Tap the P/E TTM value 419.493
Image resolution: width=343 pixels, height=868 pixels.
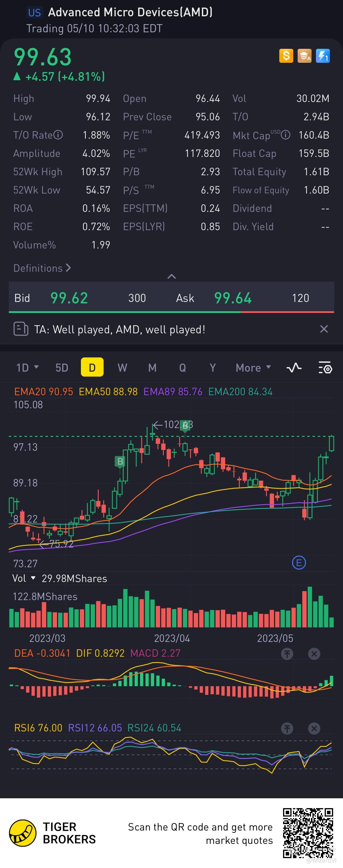tap(202, 135)
